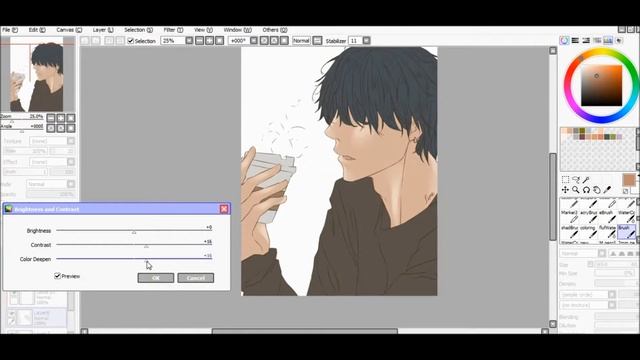Select the Marker2 brush preset
The width and height of the screenshot is (640, 360).
pos(569,218)
